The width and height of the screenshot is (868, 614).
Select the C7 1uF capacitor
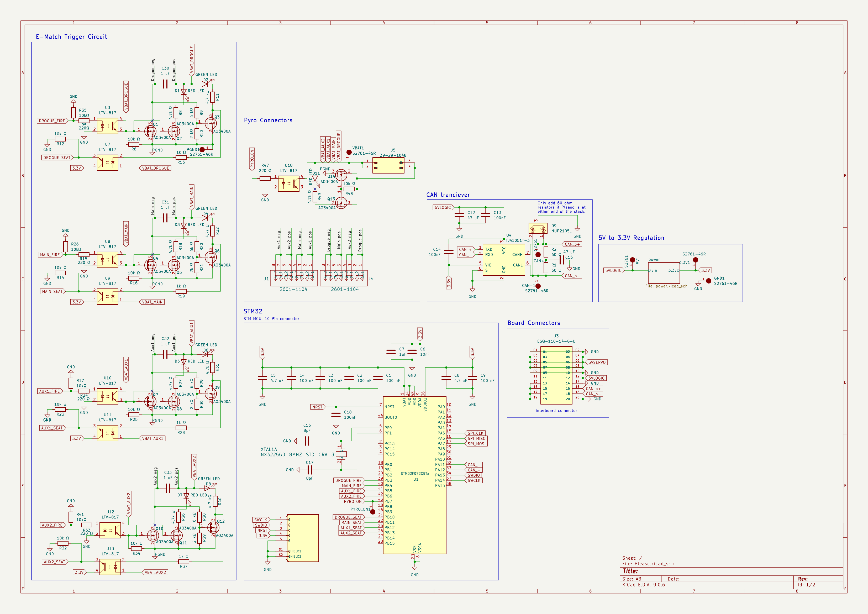click(391, 352)
